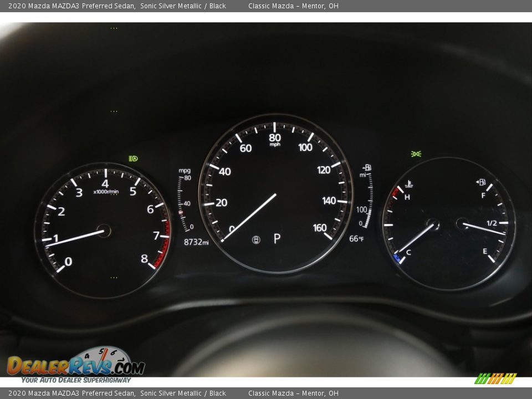The height and width of the screenshot is (399, 532).
Task: Click the fuel pump icon near F
Action: (481, 182)
